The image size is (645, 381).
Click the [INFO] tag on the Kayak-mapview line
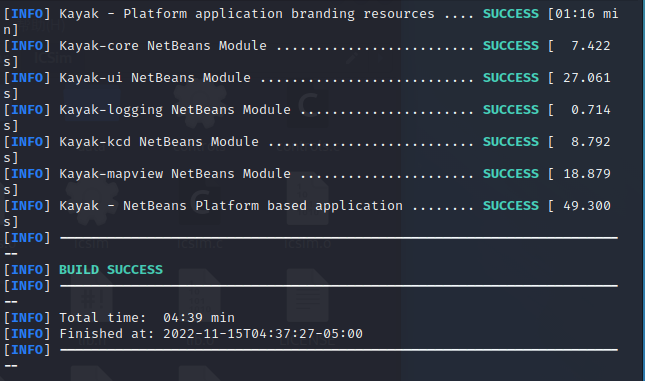pos(27,174)
